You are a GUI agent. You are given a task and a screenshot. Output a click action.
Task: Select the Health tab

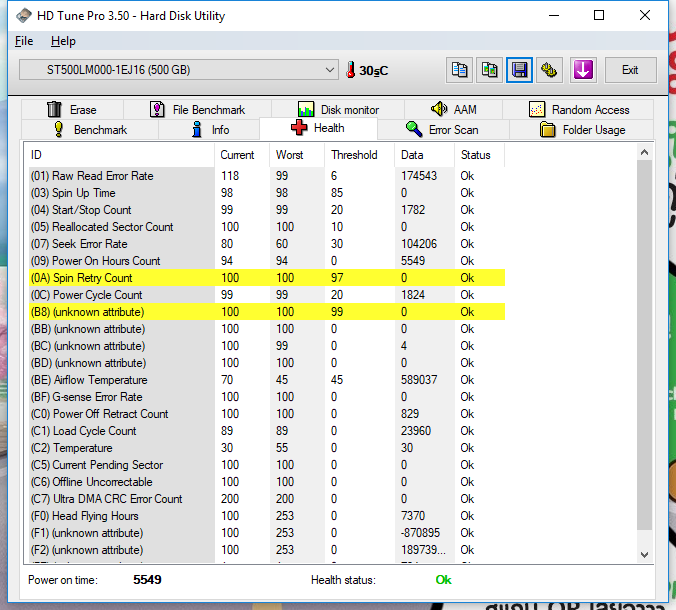(x=318, y=128)
